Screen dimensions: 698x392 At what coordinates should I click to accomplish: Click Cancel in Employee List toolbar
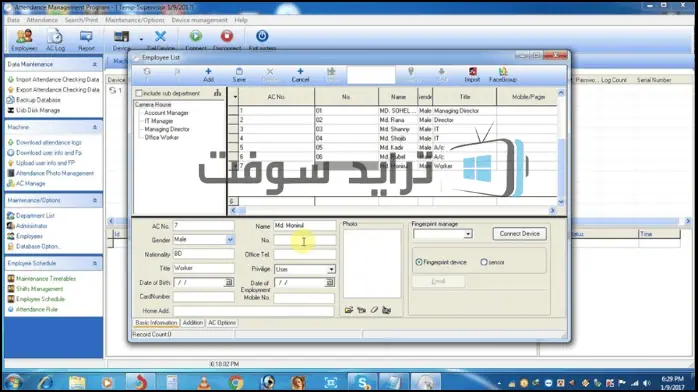tap(300, 75)
